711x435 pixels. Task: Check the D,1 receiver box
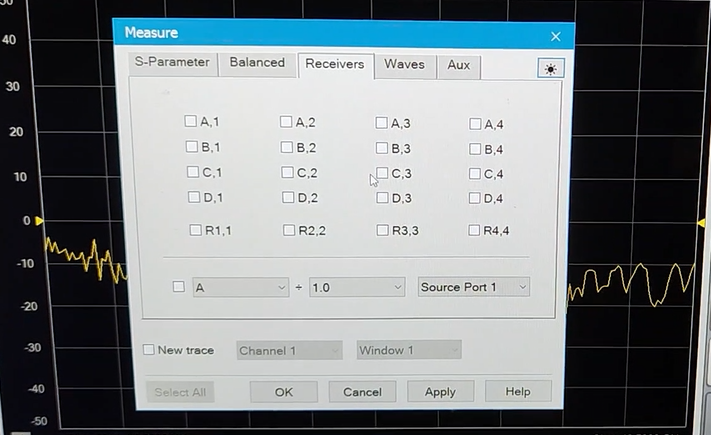click(x=194, y=197)
